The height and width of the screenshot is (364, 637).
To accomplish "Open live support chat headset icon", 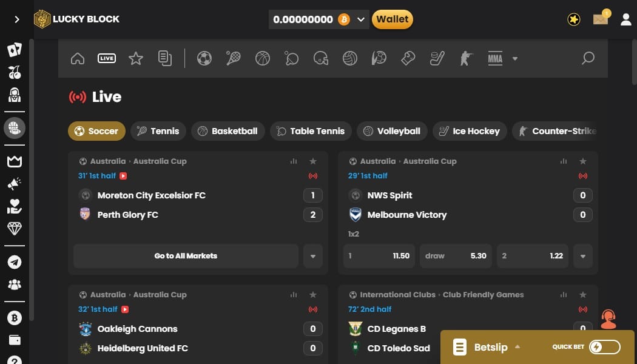I will pos(608,319).
